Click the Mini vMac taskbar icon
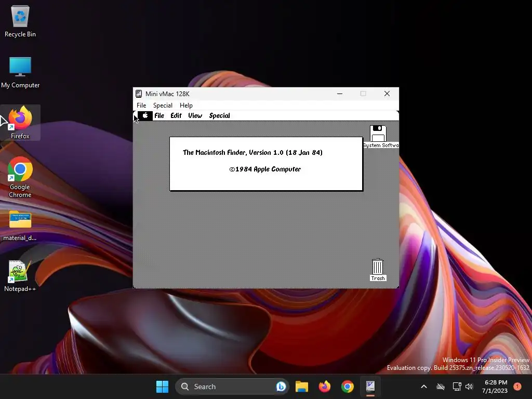Viewport: 532px width, 399px height. [x=370, y=387]
